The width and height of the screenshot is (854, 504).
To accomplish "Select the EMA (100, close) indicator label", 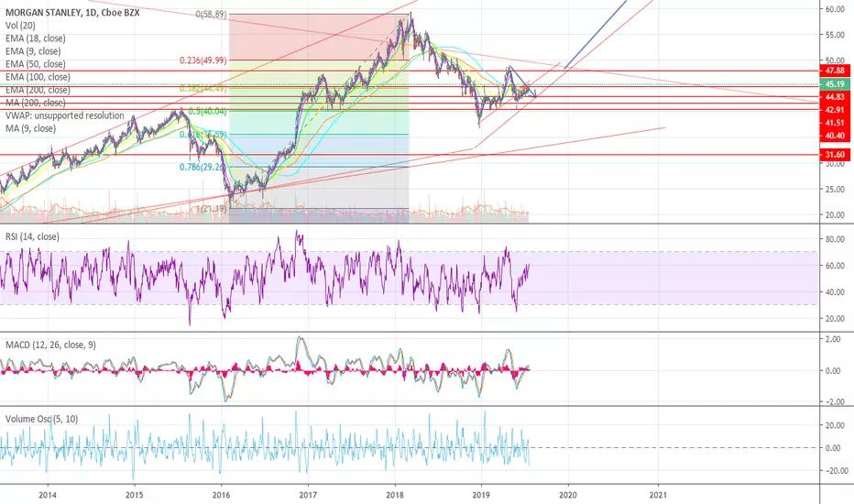I will 38,77.
